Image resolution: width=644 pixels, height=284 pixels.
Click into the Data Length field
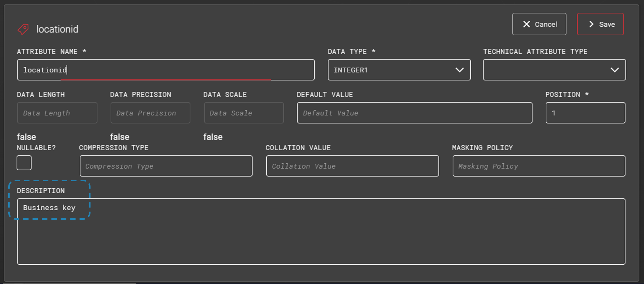[x=57, y=113]
